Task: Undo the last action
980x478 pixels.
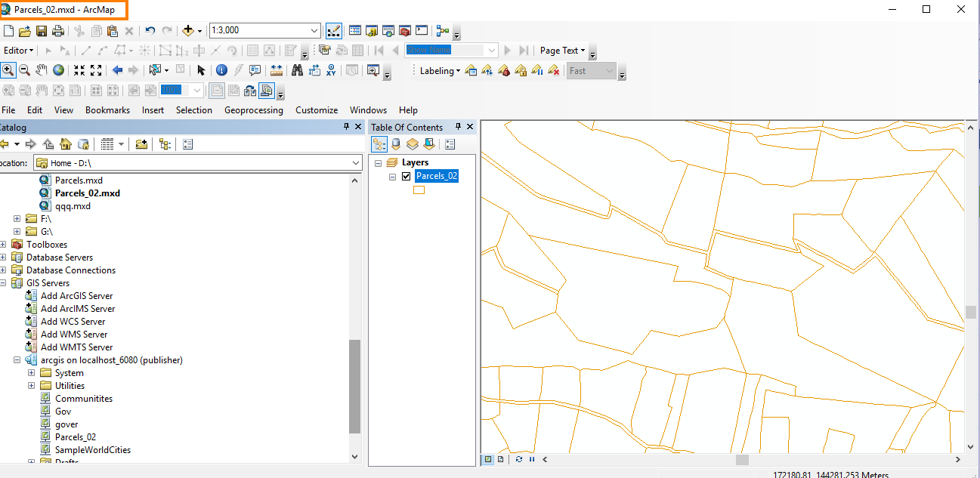Action: click(x=150, y=31)
